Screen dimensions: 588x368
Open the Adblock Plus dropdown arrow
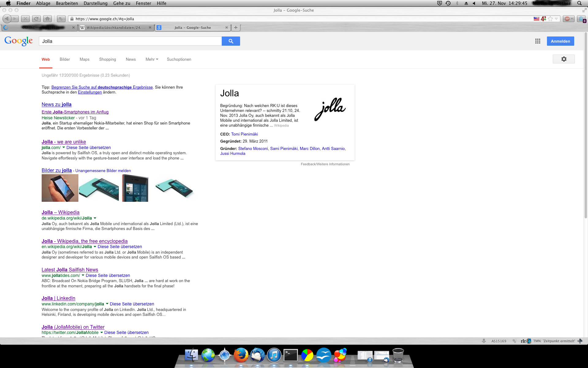(572, 19)
